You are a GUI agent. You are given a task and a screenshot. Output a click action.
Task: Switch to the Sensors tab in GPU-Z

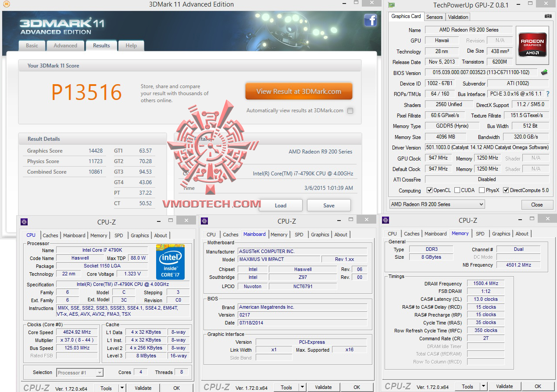click(434, 17)
